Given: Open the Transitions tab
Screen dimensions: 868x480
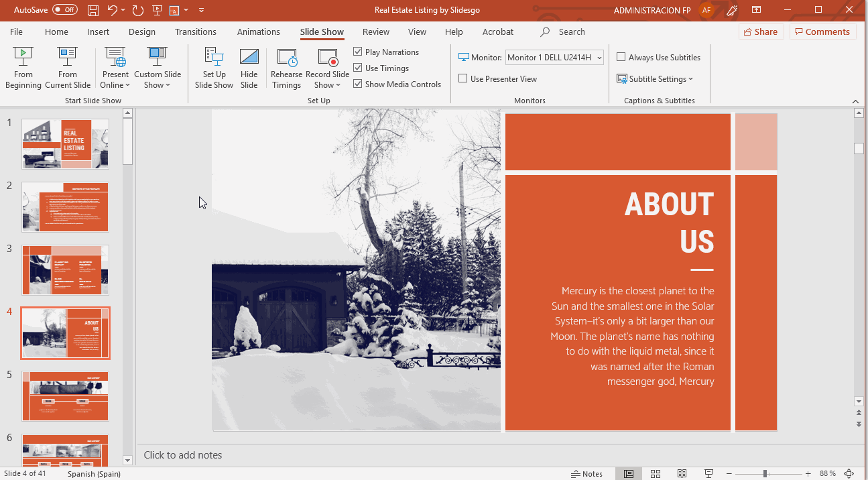Looking at the screenshot, I should [195, 32].
